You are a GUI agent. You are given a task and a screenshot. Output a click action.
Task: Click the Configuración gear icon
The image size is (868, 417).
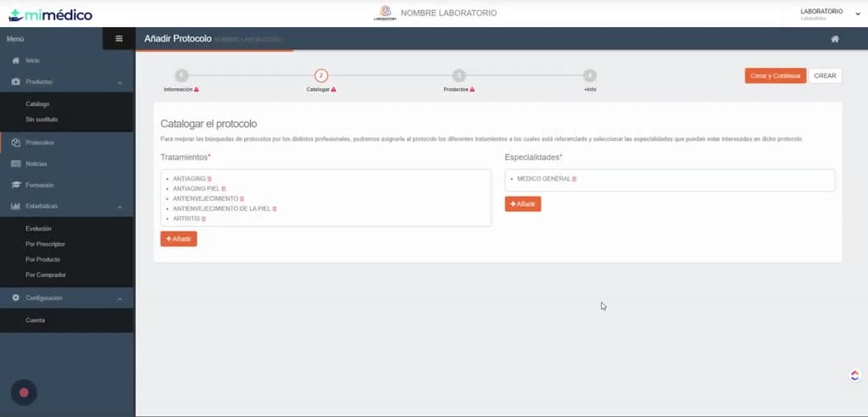pyautogui.click(x=15, y=298)
